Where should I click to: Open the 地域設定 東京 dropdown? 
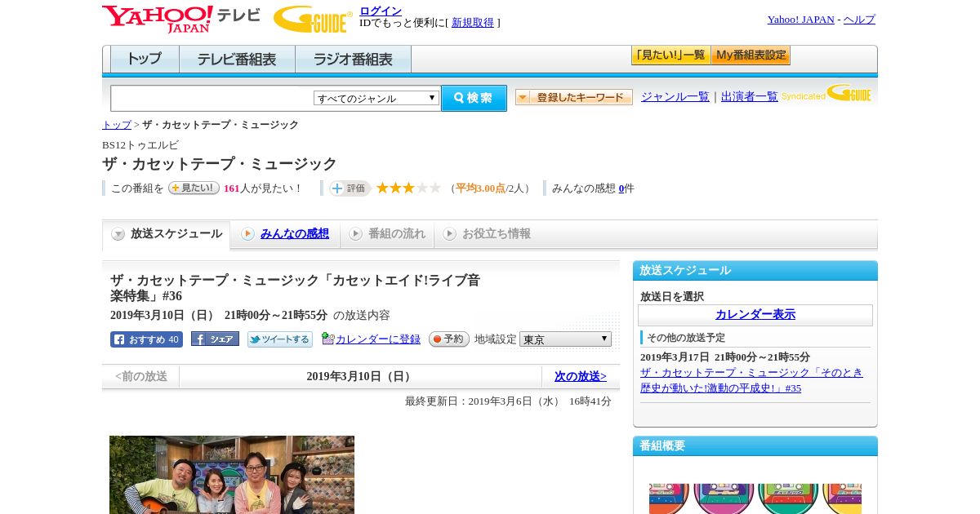click(x=565, y=339)
